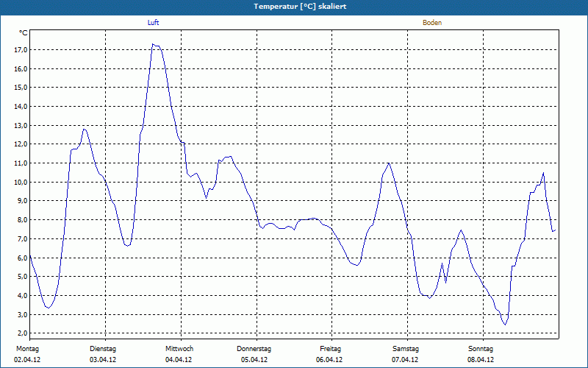This screenshot has height=368, width=588.
Task: Select the '°C' unit label
Action: (x=23, y=33)
